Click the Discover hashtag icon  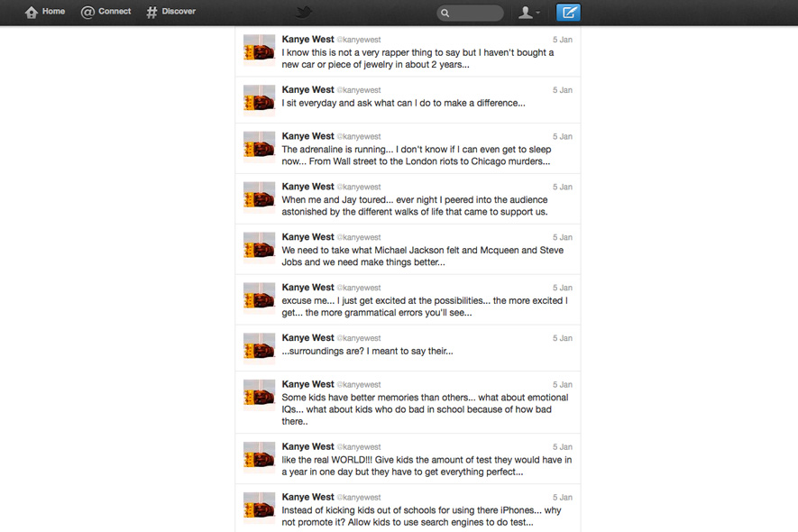tap(151, 13)
